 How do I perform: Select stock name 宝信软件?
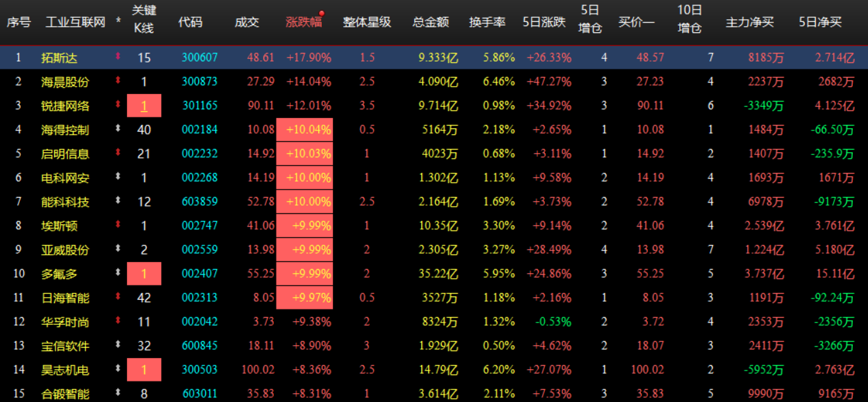point(65,346)
